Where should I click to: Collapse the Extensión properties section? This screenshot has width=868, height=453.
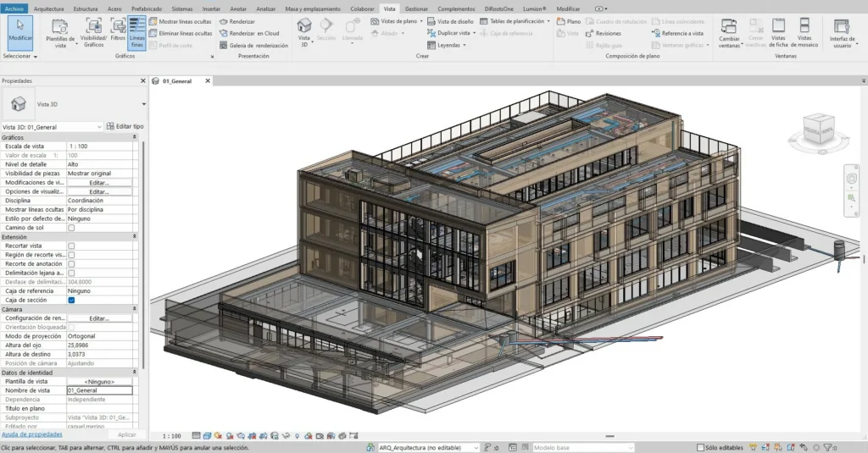(134, 237)
